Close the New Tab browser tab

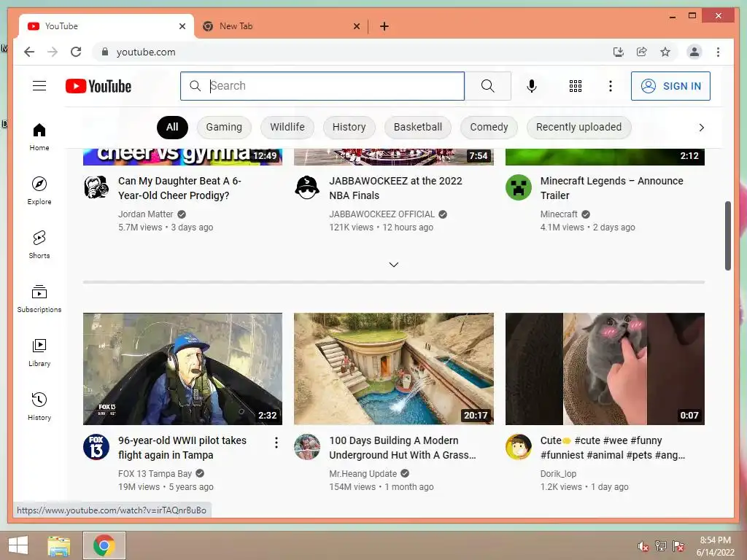(x=357, y=27)
